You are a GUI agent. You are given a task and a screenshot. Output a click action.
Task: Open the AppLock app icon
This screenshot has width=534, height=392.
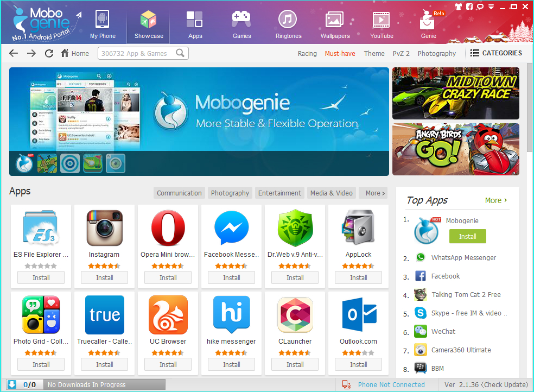(358, 227)
